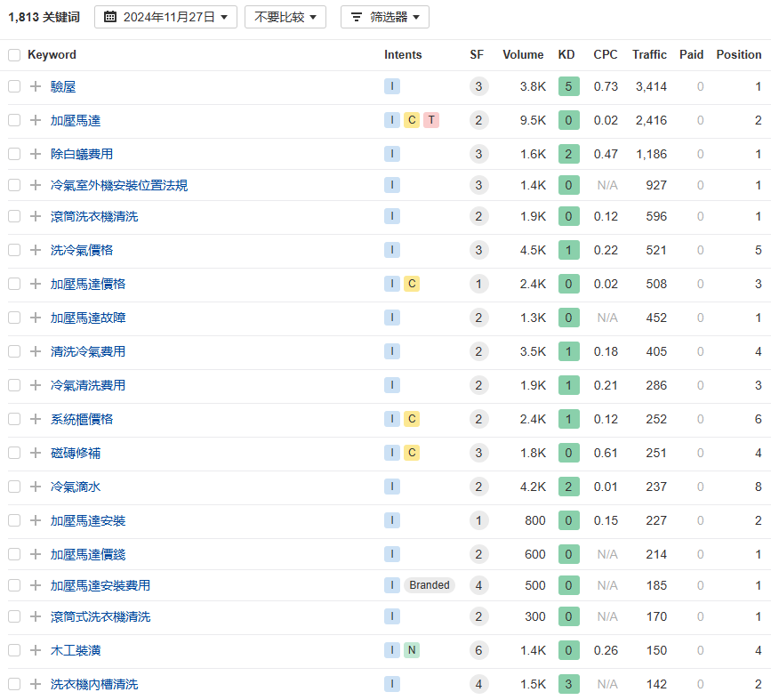Click SF count 4 for 洗衣機內槽清洗
Screen dimensions: 771x700
point(479,684)
